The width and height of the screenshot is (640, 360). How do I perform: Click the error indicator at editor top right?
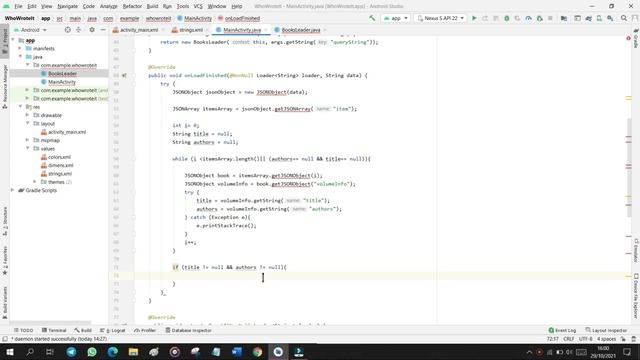[x=628, y=38]
